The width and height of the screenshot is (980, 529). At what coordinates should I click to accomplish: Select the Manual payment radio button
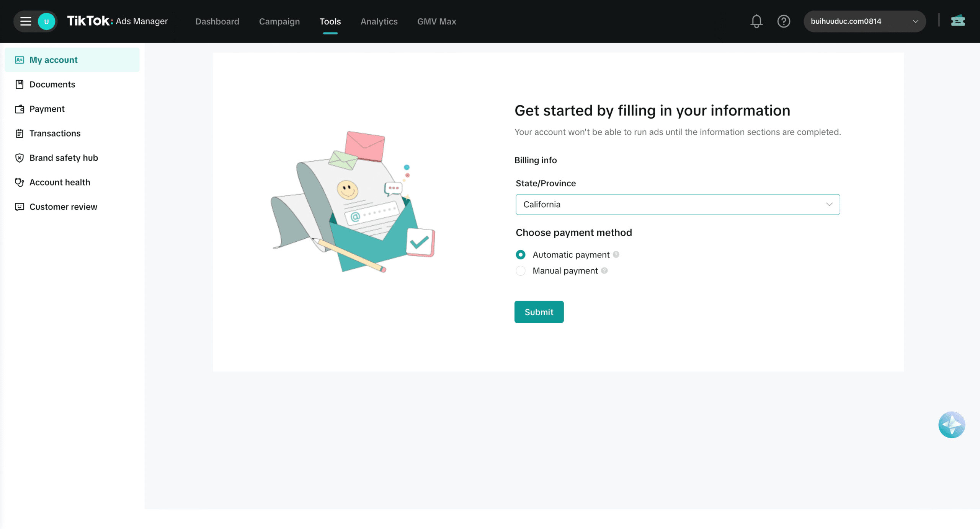point(521,271)
